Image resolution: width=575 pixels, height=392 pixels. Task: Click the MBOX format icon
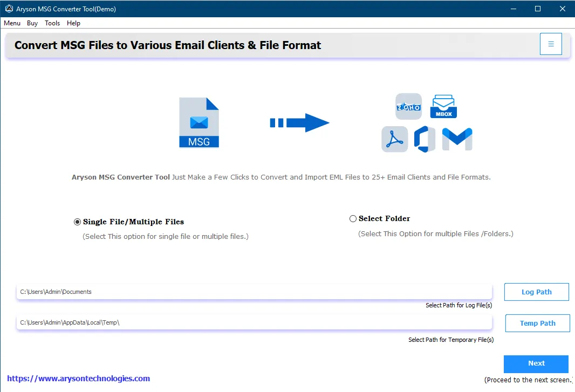(443, 106)
